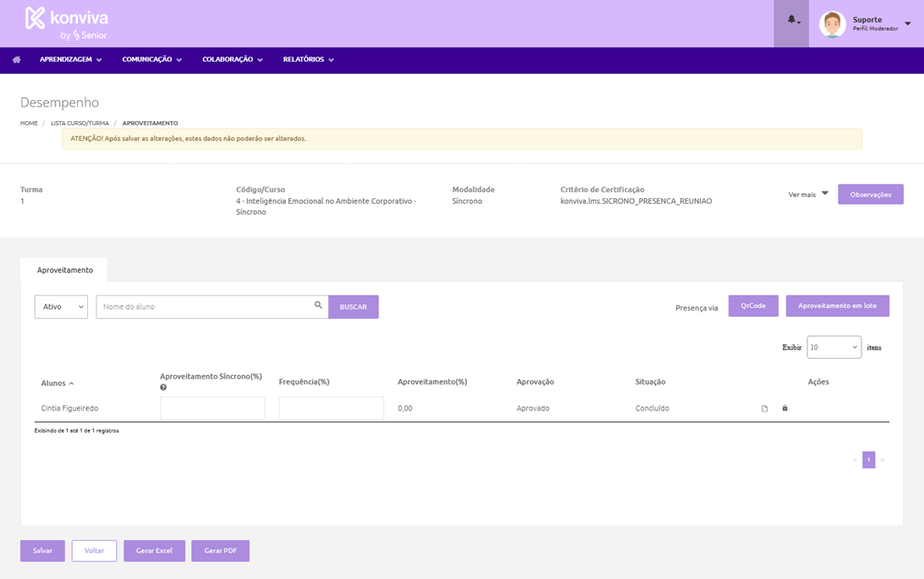Open the Relatórios menu
Image resolution: width=924 pixels, height=579 pixels.
pos(308,60)
